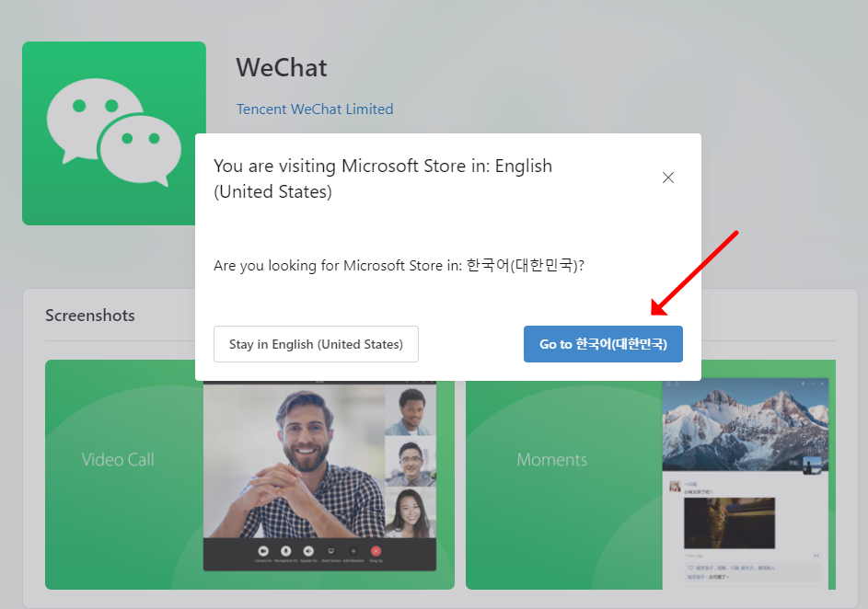Click Go to 한국어(대한민국) button
The height and width of the screenshot is (609, 868).
point(603,344)
